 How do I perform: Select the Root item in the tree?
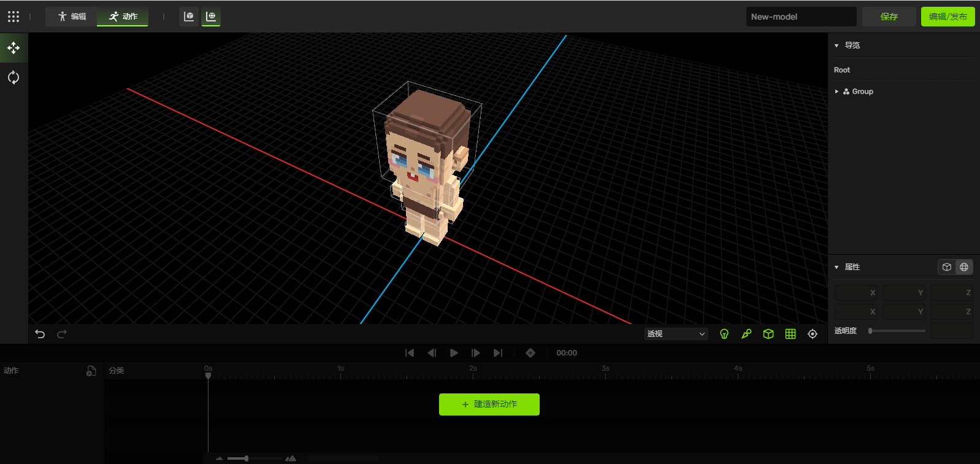(842, 70)
